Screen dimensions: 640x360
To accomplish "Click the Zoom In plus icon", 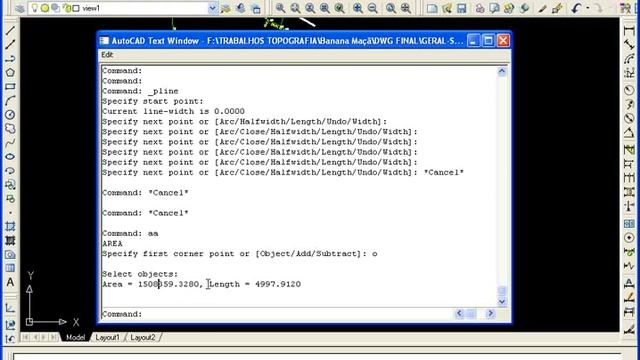I will tap(358, 8).
